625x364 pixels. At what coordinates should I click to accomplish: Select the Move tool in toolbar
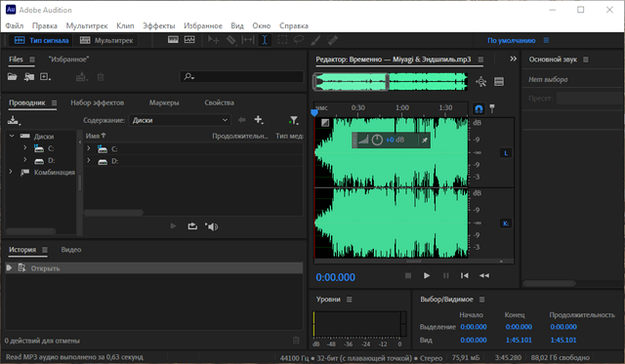pos(213,40)
